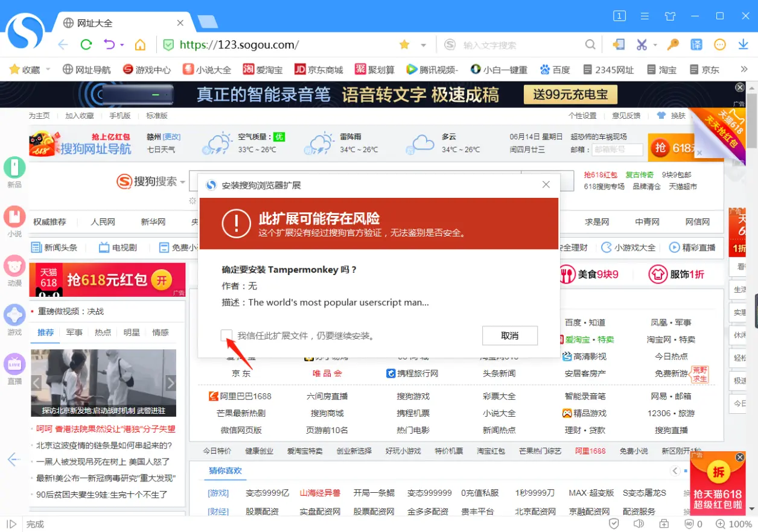Close the top banner advertisement

coord(739,87)
